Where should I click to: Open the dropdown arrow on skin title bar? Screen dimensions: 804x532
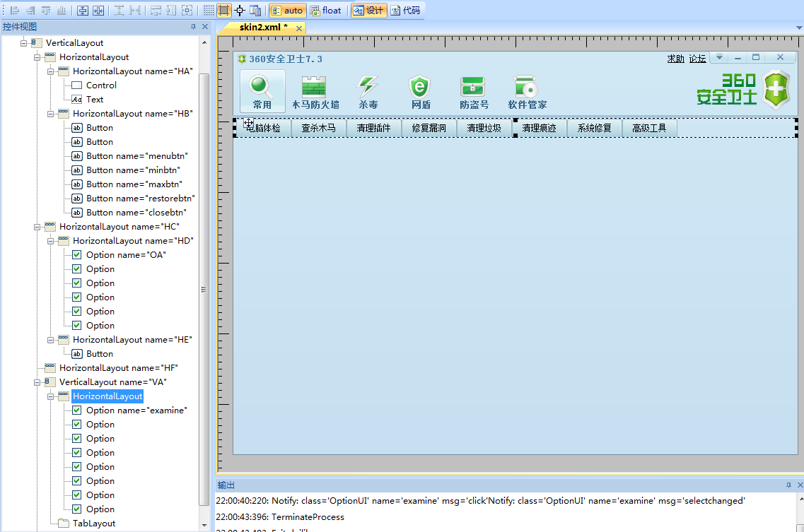click(718, 57)
